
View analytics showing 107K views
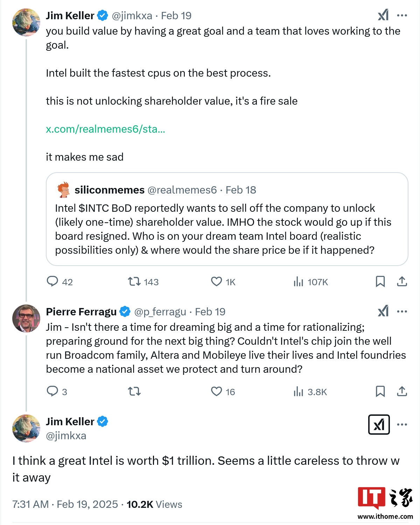coord(298,281)
